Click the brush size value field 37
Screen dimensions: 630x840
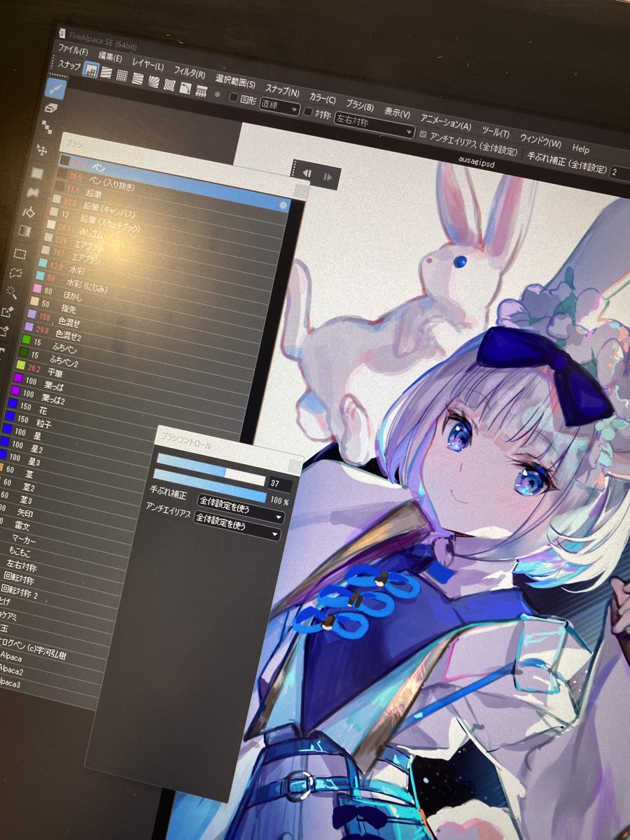pos(279,484)
